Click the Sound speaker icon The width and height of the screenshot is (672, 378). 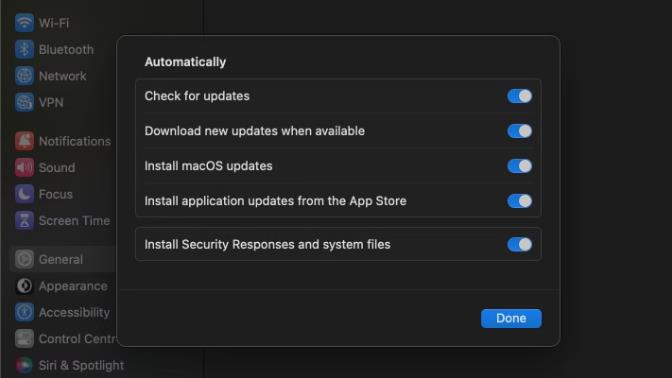coord(24,168)
